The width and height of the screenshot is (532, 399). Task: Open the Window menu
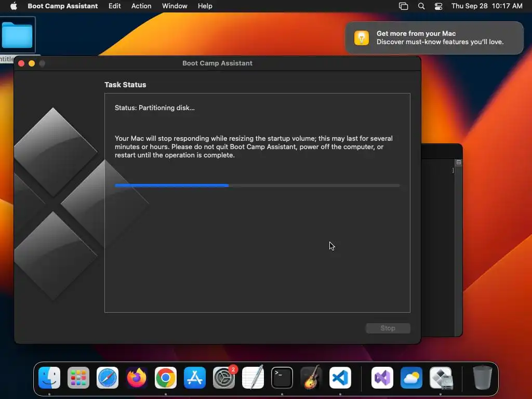[175, 6]
